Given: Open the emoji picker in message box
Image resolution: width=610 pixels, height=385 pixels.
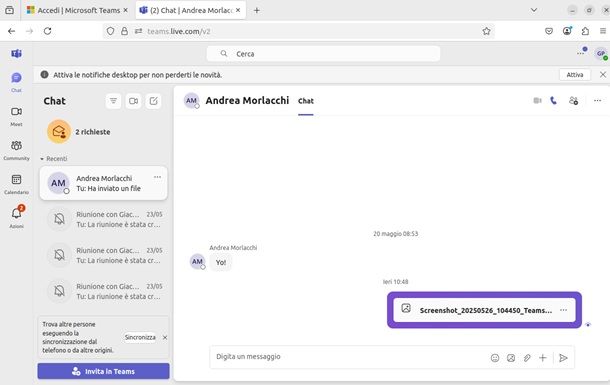Looking at the screenshot, I should (x=495, y=358).
